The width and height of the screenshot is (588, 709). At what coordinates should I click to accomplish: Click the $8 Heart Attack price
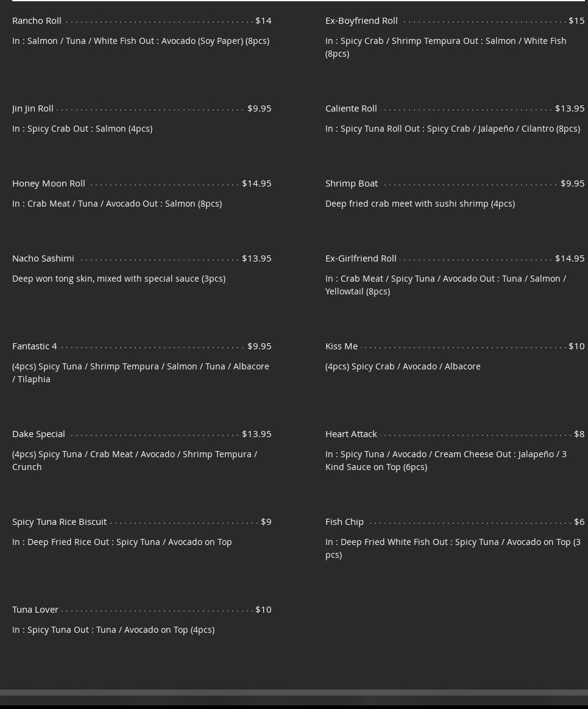pyautogui.click(x=579, y=433)
